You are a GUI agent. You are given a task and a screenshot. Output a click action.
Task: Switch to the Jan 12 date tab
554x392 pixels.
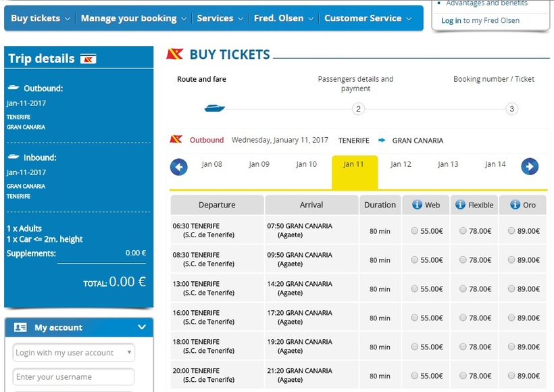(401, 164)
